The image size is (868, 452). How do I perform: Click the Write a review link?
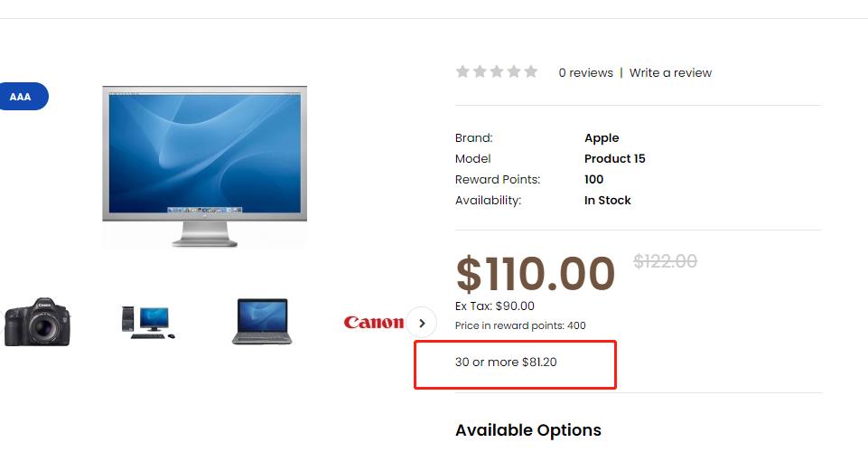[x=670, y=72]
